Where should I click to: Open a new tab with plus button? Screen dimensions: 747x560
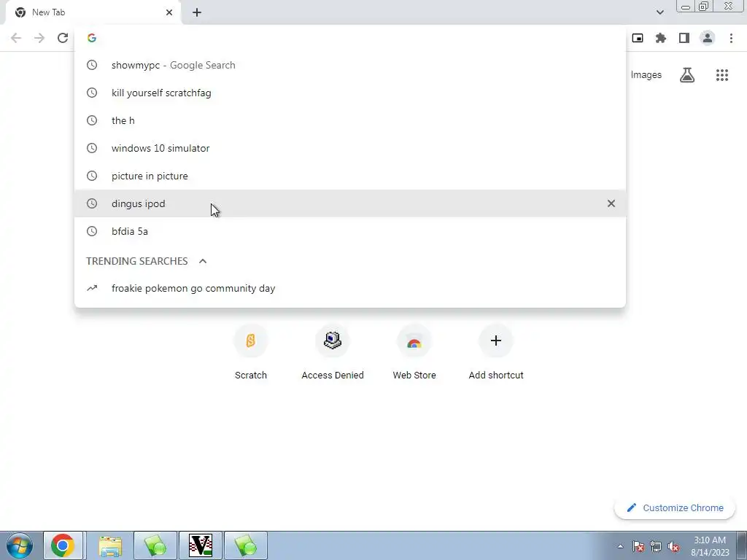click(197, 12)
